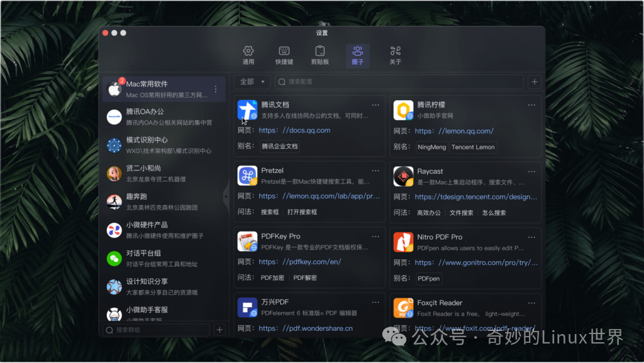
Task: Click the NingMeng alias tag
Action: click(431, 147)
